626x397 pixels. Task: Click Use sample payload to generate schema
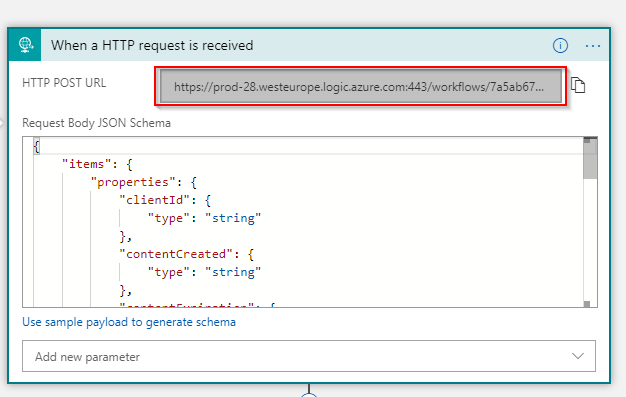point(129,322)
